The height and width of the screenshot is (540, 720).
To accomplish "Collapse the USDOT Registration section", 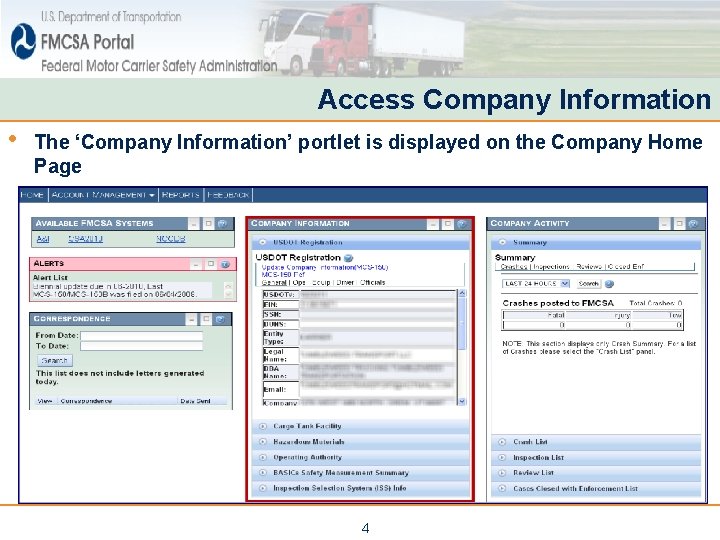I will click(263, 242).
